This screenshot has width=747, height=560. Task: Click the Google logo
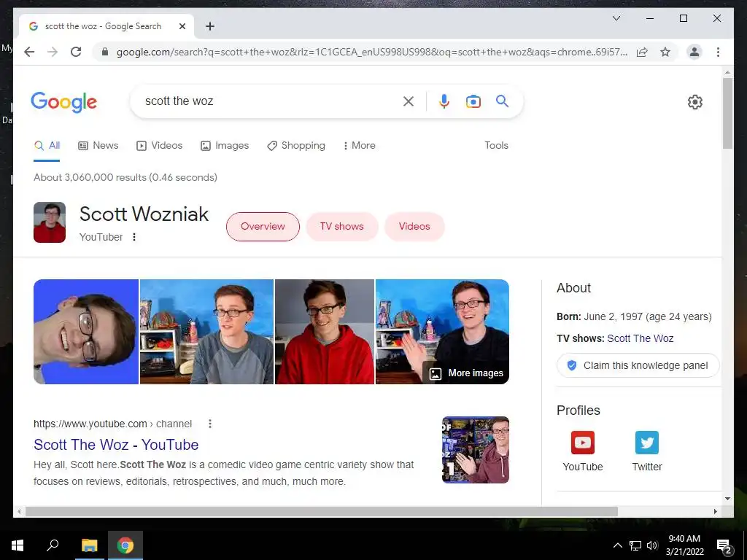point(64,102)
